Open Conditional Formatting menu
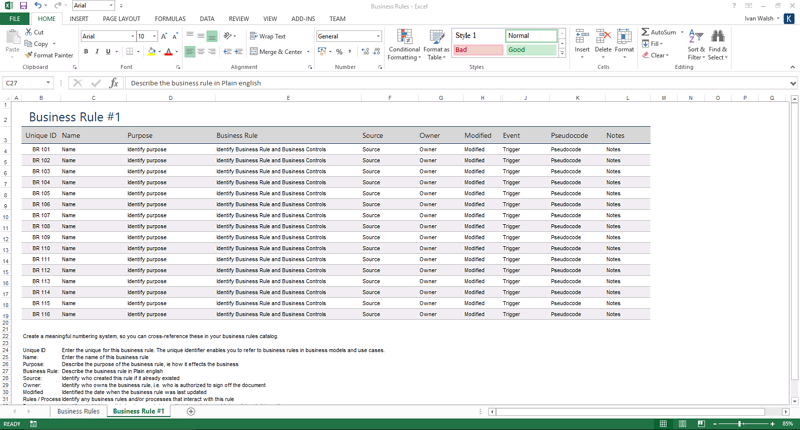The height and width of the screenshot is (430, 800). point(404,45)
